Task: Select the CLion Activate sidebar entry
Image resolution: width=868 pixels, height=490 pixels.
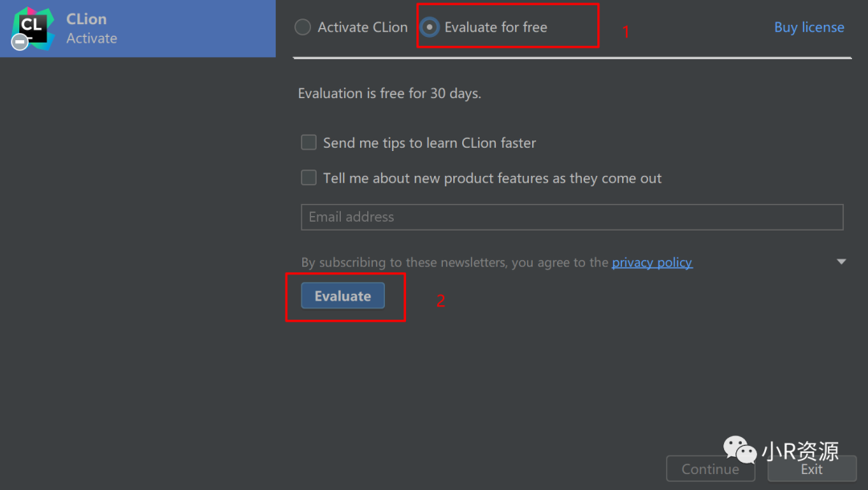Action: (137, 28)
